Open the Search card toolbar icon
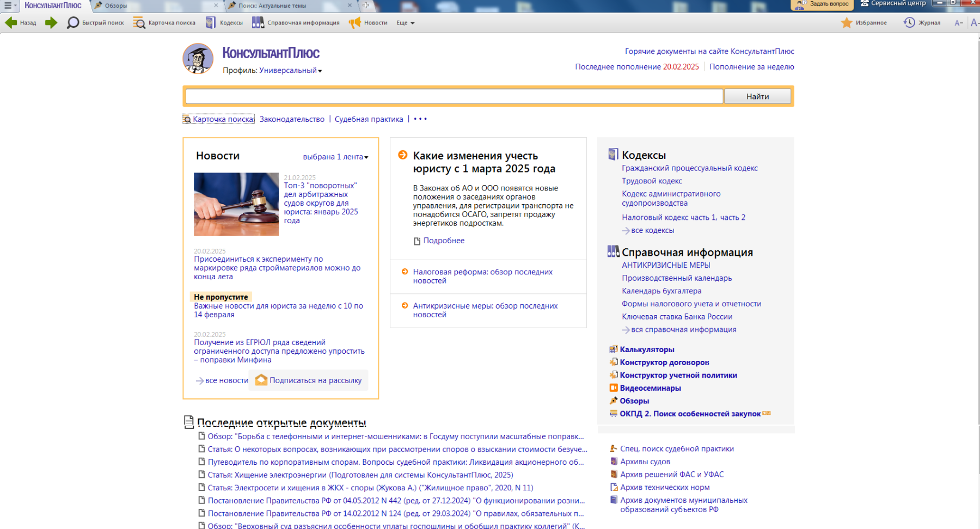The height and width of the screenshot is (529, 980). 139,23
